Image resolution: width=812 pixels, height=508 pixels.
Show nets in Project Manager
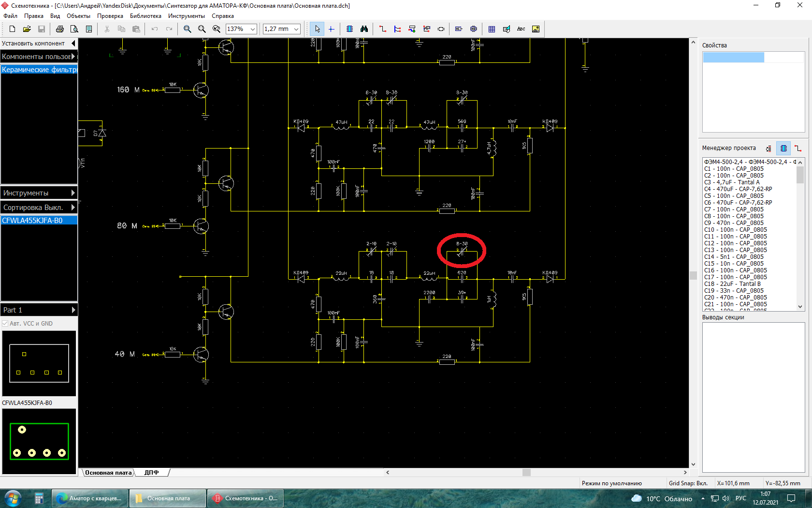coord(798,148)
